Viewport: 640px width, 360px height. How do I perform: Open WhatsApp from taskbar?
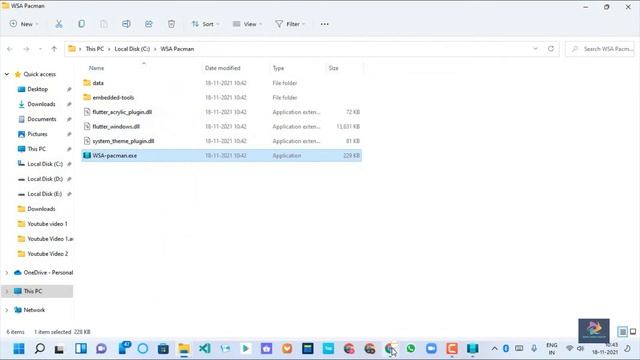point(411,349)
